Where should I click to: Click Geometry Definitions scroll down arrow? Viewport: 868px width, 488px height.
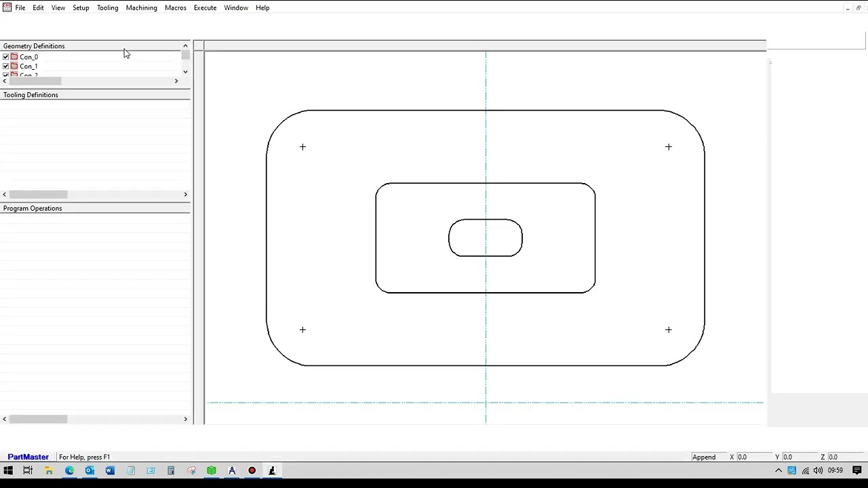coord(185,72)
